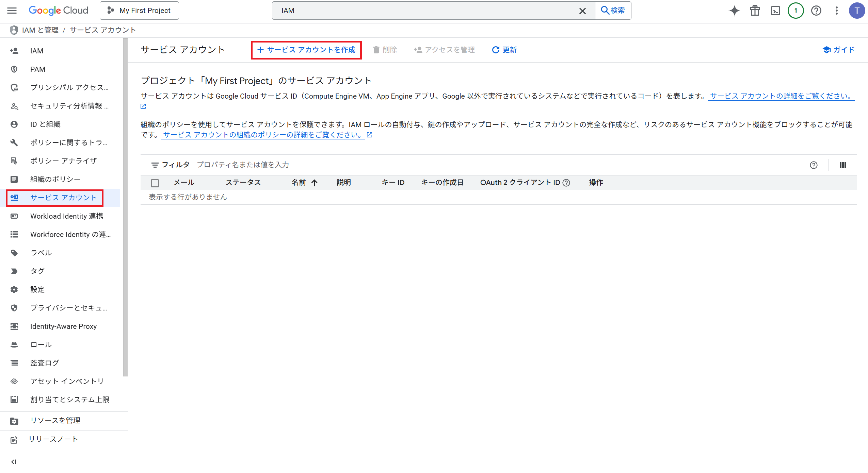Toggle the select-all checkbox in table header
This screenshot has height=473, width=868.
point(155,183)
